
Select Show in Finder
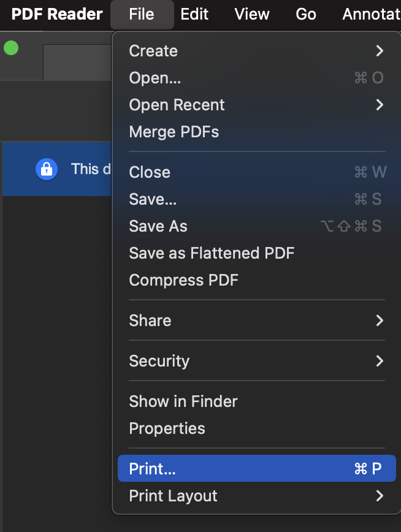[257, 401]
